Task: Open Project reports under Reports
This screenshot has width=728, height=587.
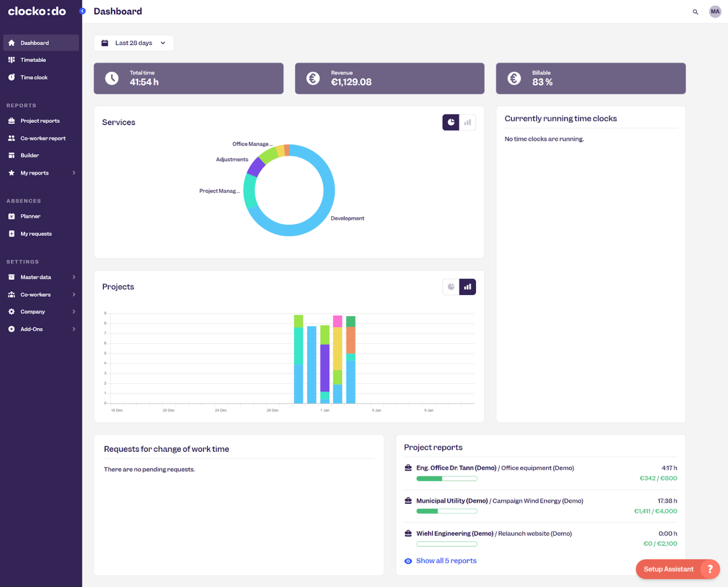Action: (40, 120)
